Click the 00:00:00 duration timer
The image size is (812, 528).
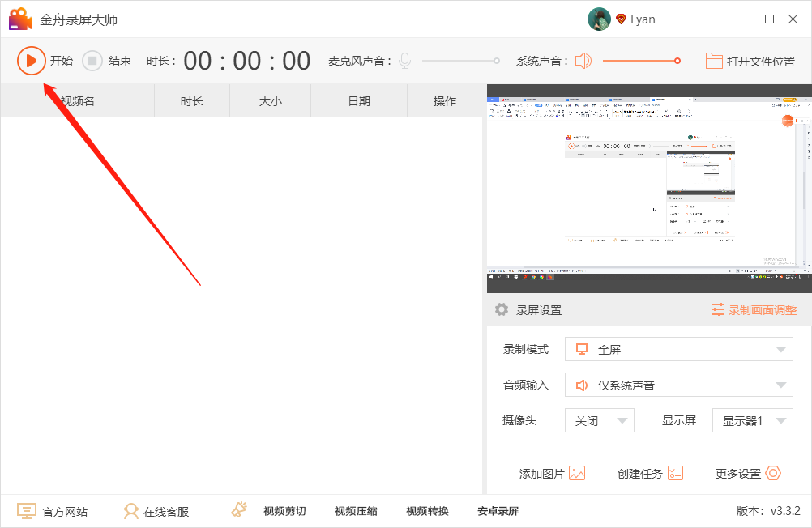pyautogui.click(x=247, y=61)
